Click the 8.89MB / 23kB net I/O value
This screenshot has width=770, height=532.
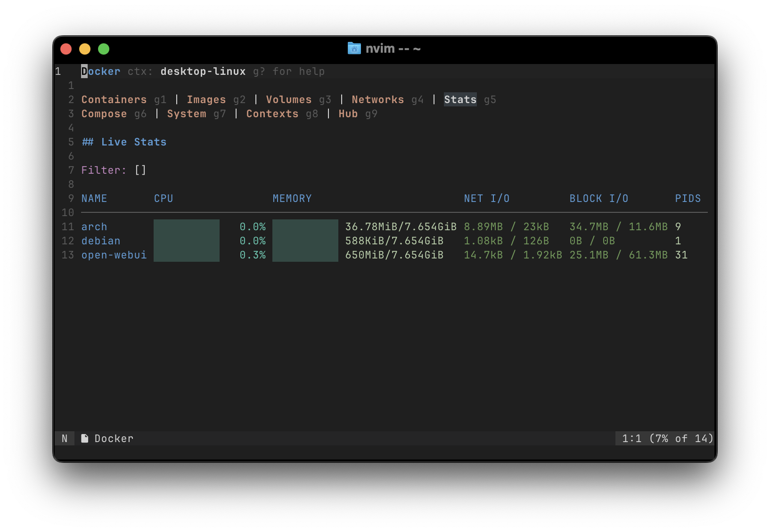click(507, 227)
